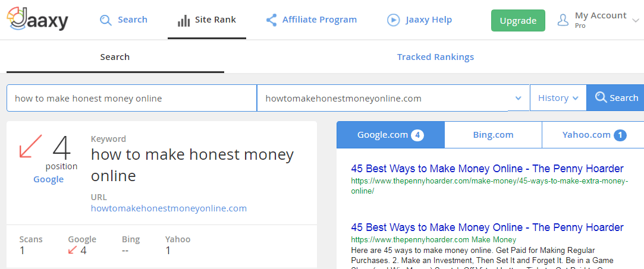The height and width of the screenshot is (269, 644).
Task: Click the large position number 4
Action: point(62,148)
